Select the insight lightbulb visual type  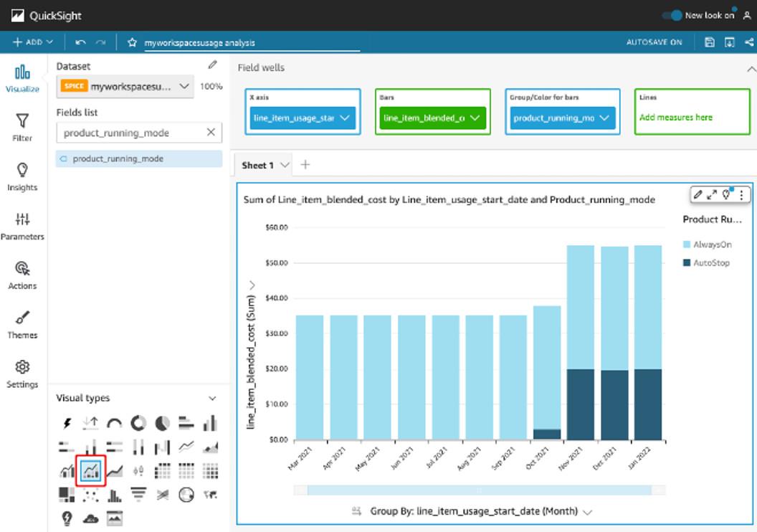tap(67, 519)
